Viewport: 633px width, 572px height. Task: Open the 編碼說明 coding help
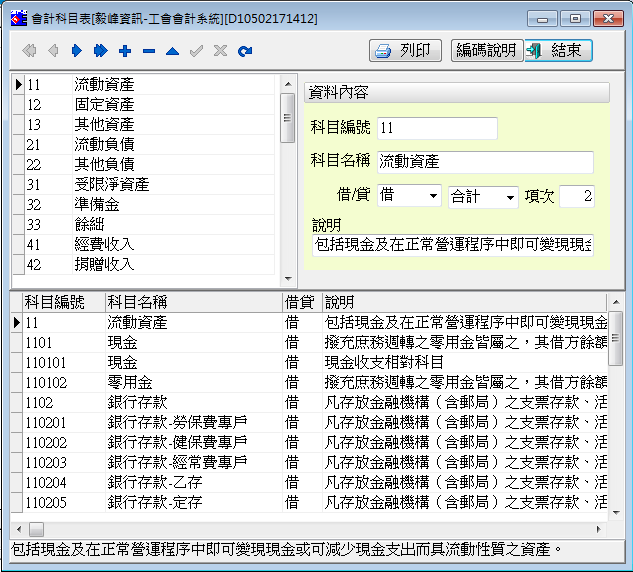485,50
